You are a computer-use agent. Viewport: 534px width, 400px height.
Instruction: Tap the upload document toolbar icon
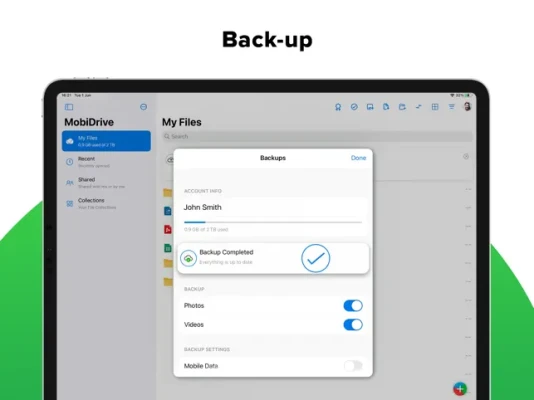click(x=386, y=107)
